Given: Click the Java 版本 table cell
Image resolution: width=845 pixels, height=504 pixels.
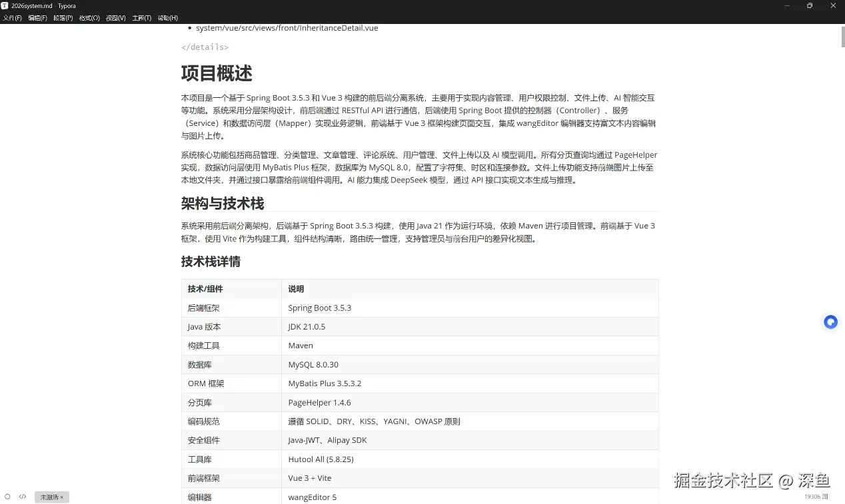Looking at the screenshot, I should tap(231, 327).
